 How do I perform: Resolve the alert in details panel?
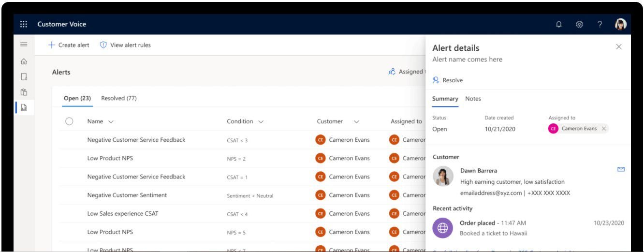448,80
